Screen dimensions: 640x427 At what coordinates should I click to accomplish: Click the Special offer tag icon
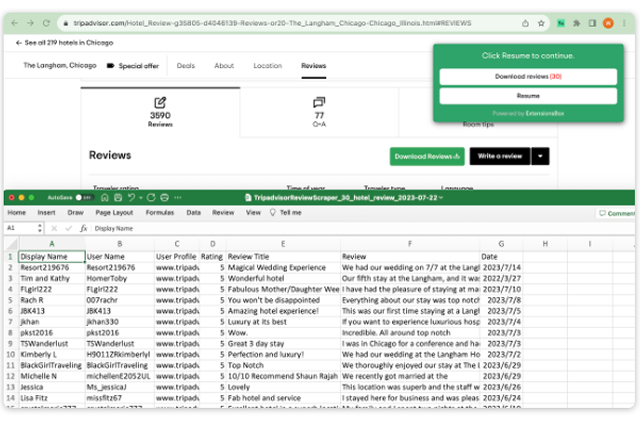point(110,66)
